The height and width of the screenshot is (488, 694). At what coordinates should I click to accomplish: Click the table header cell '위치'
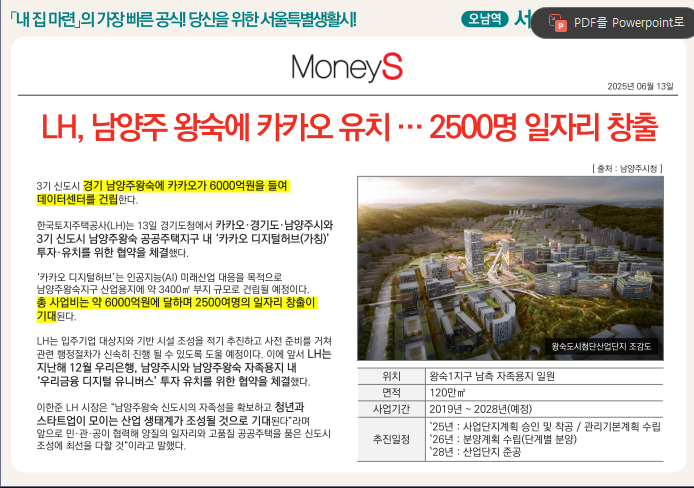[x=391, y=376]
